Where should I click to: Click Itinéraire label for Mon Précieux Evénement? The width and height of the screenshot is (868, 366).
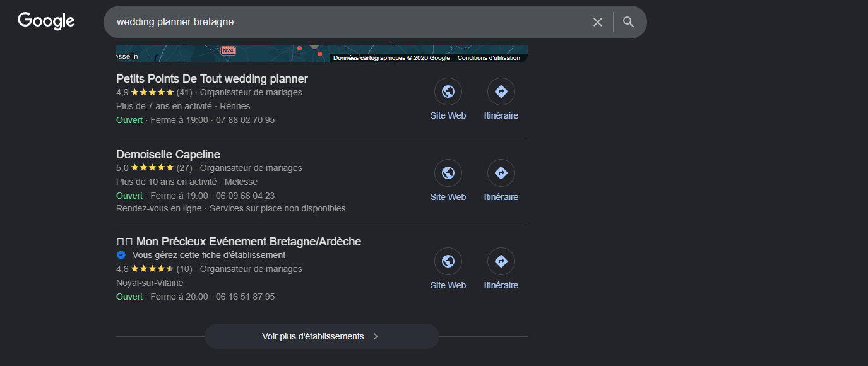click(501, 285)
